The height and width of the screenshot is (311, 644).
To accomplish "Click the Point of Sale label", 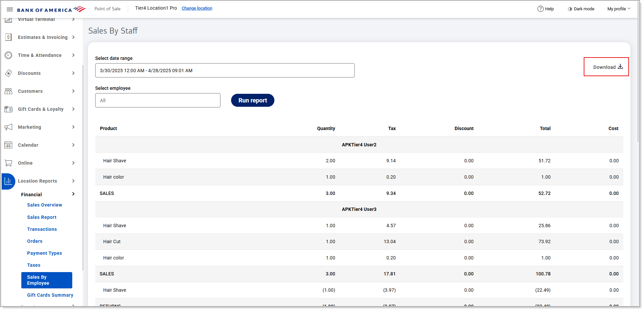I will 108,9.
